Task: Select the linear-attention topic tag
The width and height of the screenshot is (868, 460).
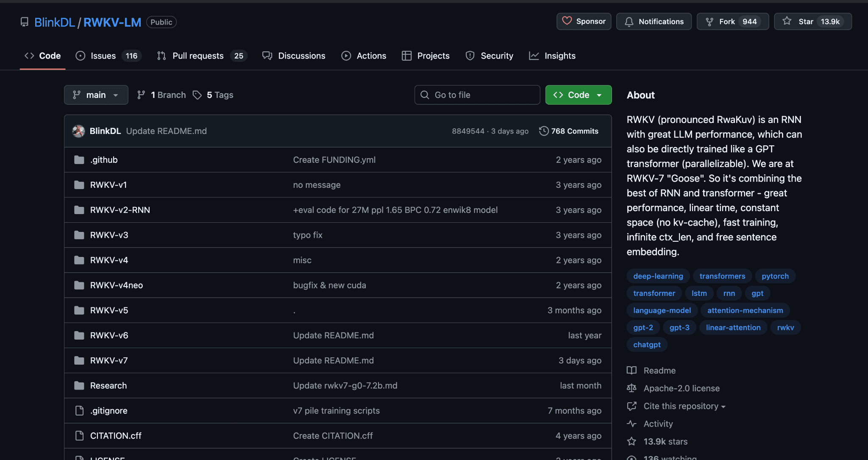Action: tap(733, 327)
